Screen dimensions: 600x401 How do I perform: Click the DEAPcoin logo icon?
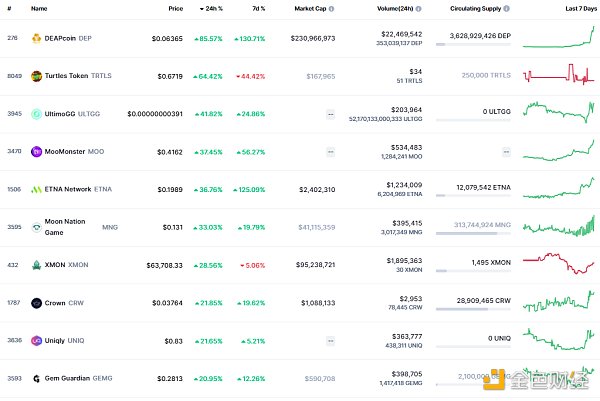tap(37, 39)
